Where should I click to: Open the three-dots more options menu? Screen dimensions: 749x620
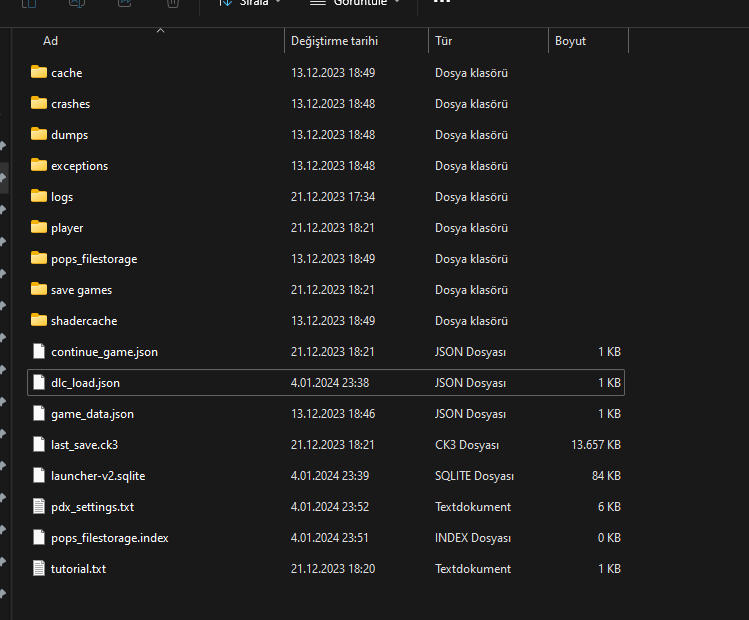[441, 3]
